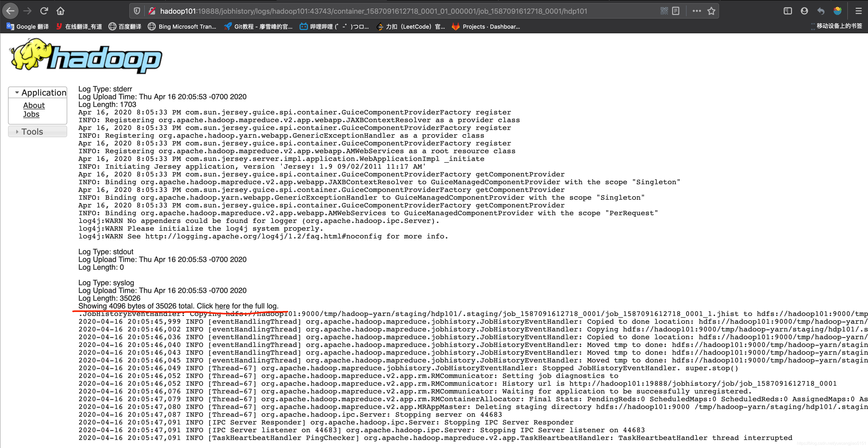Viewport: 868px width, 448px height.
Task: Click the 'Log Length: 35026' text
Action: (x=110, y=298)
